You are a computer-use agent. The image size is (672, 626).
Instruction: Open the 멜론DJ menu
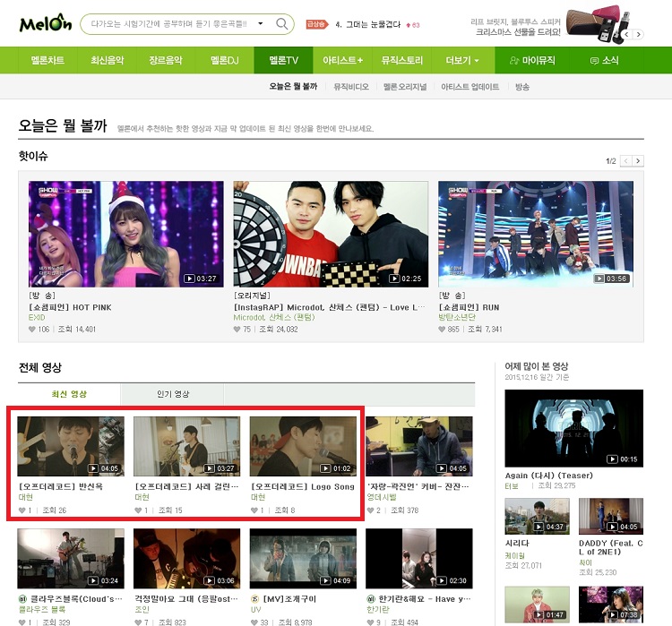pyautogui.click(x=225, y=60)
